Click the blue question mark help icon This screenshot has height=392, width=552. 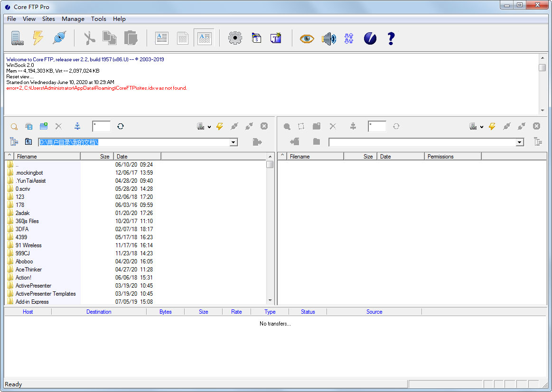pyautogui.click(x=391, y=38)
